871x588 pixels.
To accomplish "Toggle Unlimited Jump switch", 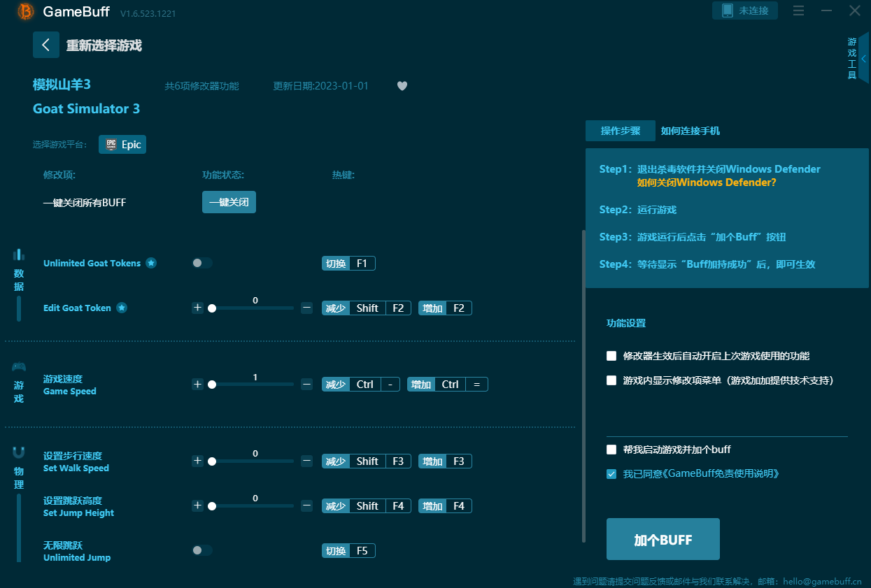I will [x=202, y=550].
